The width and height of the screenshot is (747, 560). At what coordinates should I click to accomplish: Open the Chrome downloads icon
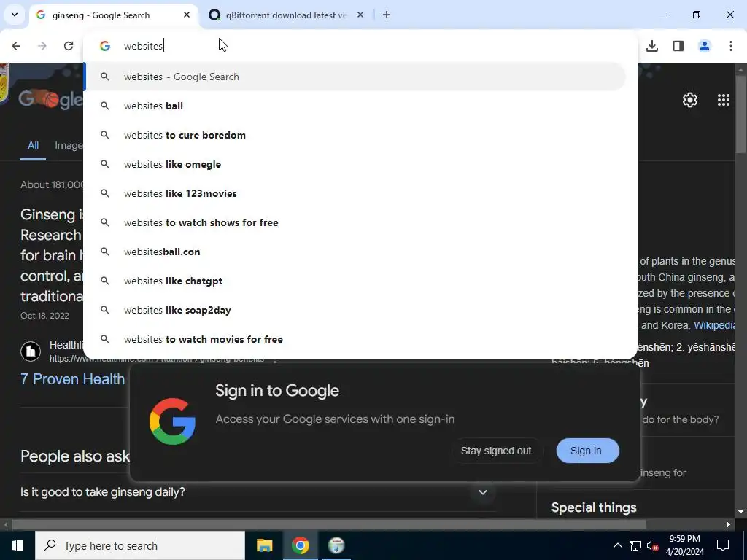(652, 46)
